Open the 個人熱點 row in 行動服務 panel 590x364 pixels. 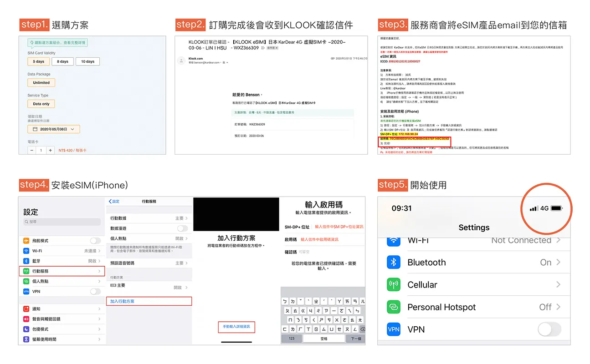pos(149,238)
